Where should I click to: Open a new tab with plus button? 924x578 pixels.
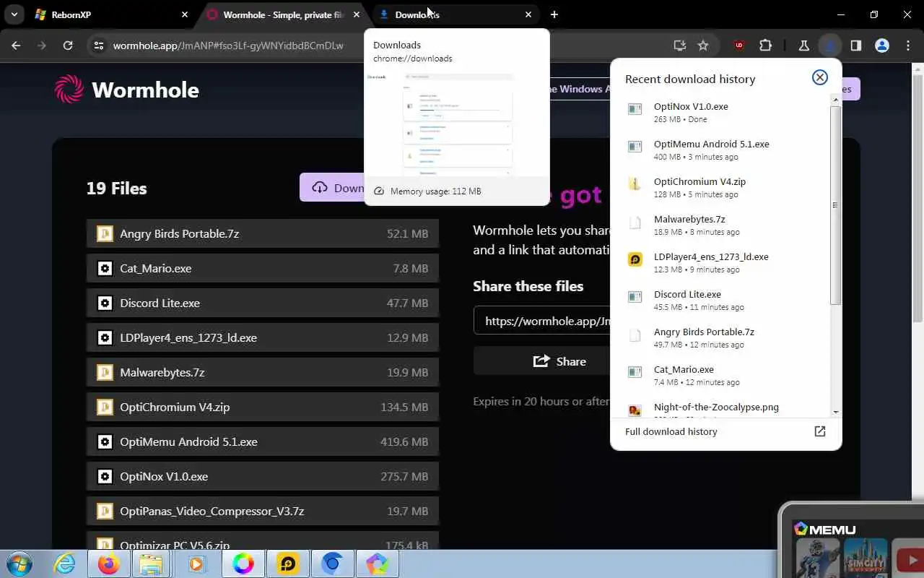coord(554,14)
